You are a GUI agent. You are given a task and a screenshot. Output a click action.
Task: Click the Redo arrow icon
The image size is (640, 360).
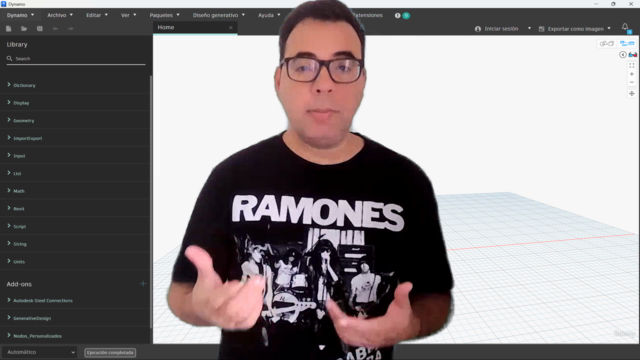click(71, 29)
